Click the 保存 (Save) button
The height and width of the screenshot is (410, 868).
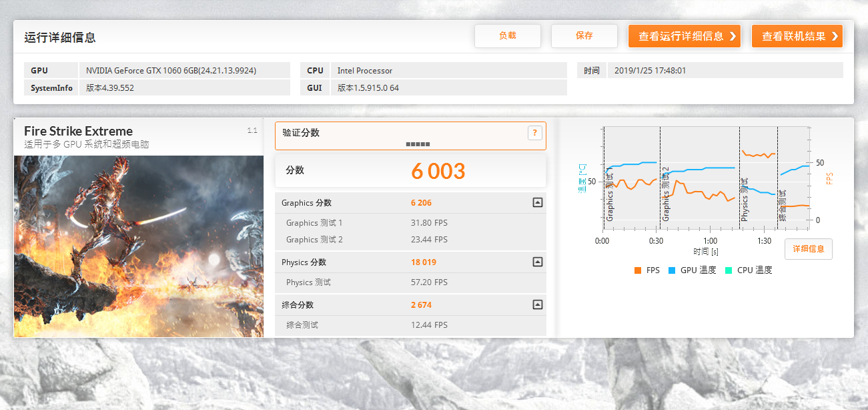click(584, 36)
